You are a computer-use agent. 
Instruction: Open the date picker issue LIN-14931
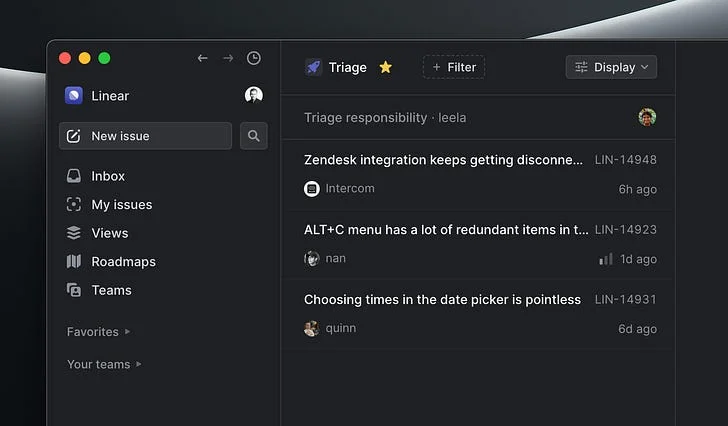pos(480,314)
